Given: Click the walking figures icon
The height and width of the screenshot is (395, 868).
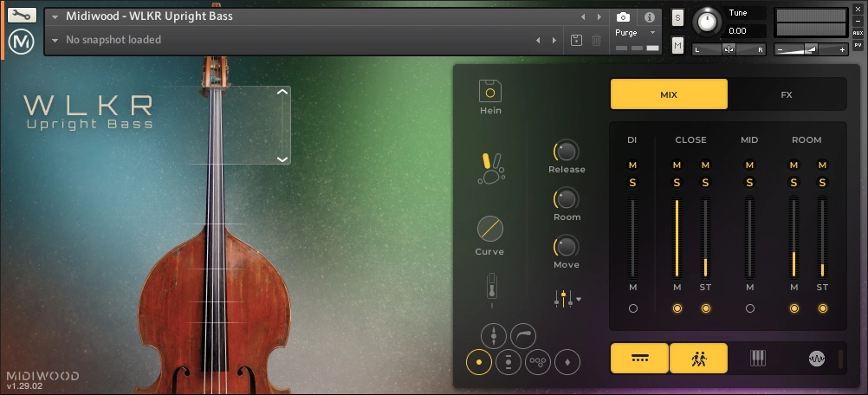Looking at the screenshot, I should [x=698, y=358].
